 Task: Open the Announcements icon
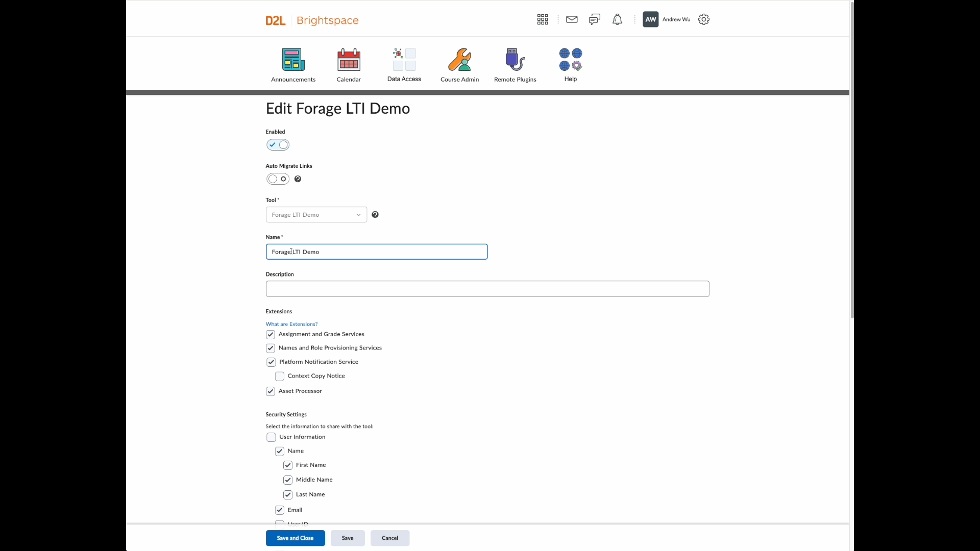pos(293,60)
